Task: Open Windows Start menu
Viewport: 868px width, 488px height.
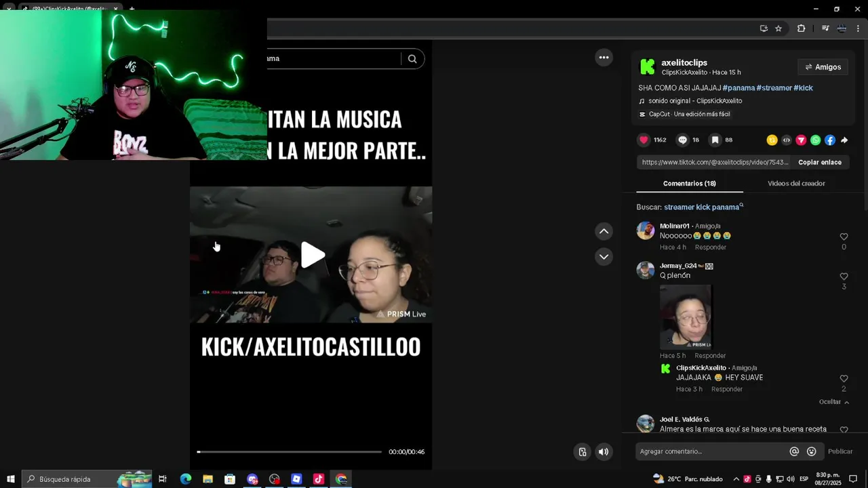Action: click(x=11, y=479)
